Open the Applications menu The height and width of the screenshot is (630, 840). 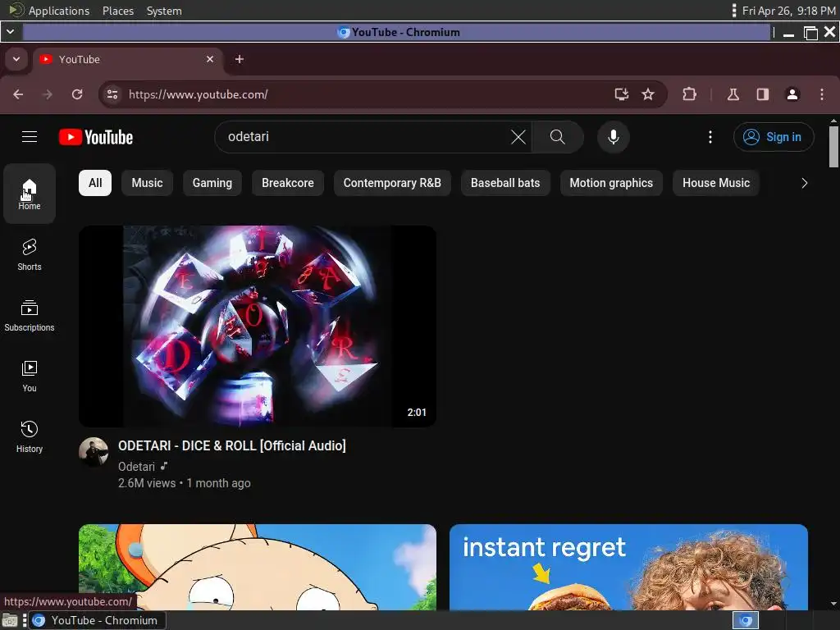[58, 11]
